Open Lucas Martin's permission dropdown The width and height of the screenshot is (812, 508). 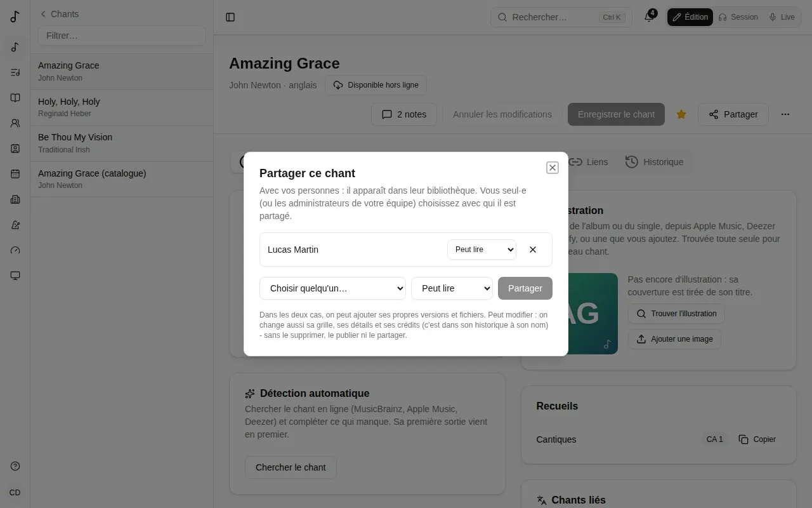pos(481,250)
